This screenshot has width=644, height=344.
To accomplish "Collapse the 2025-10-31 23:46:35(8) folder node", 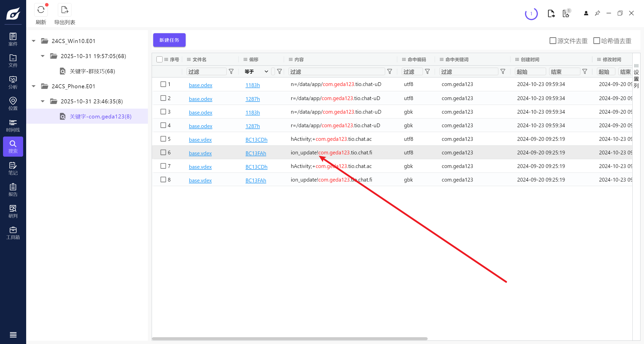I will click(43, 101).
